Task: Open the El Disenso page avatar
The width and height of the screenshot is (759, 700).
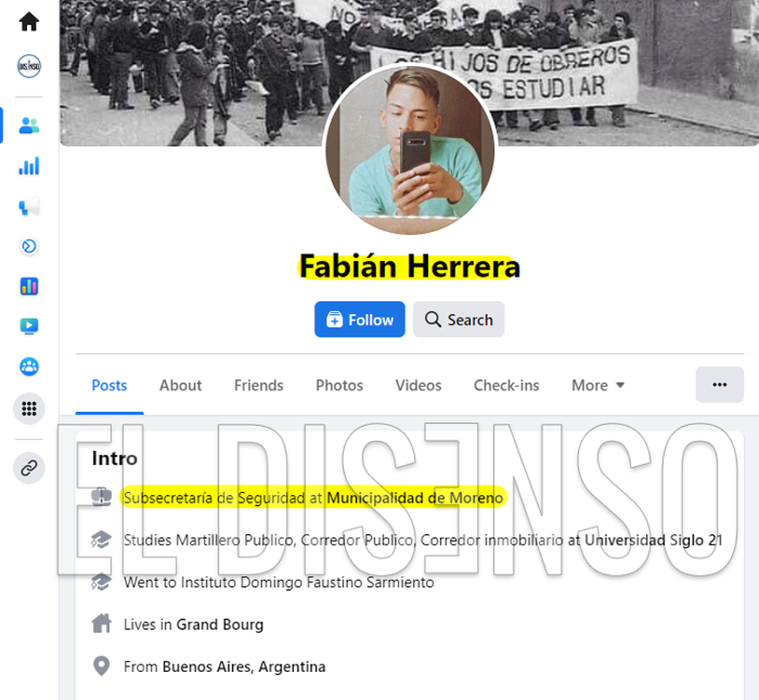Action: 29,66
